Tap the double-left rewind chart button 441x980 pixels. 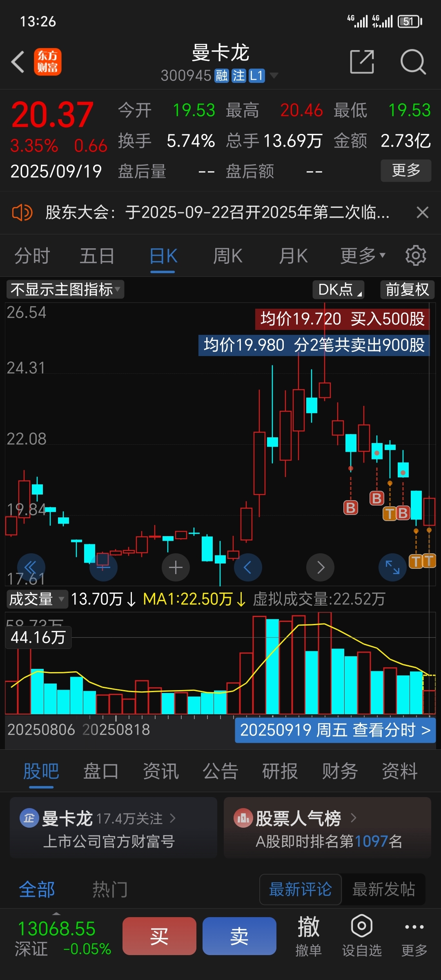(31, 567)
